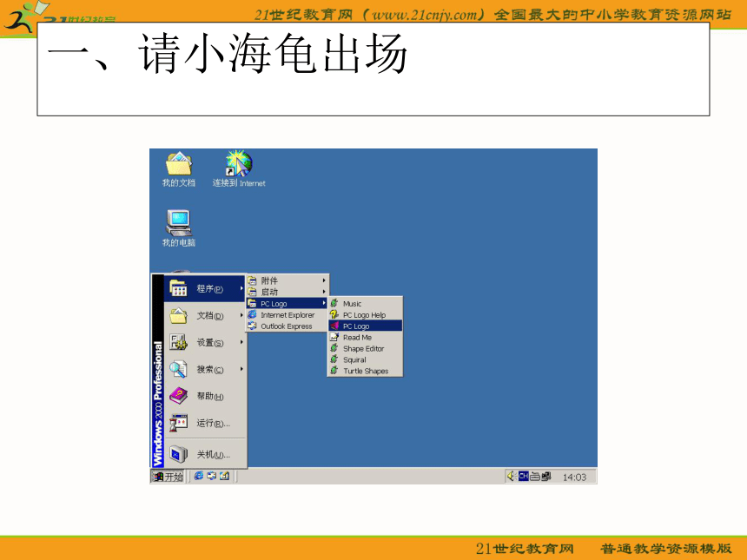Image resolution: width=747 pixels, height=560 pixels.
Task: Launch the highlighted PC Logo program entry
Action: click(x=366, y=326)
